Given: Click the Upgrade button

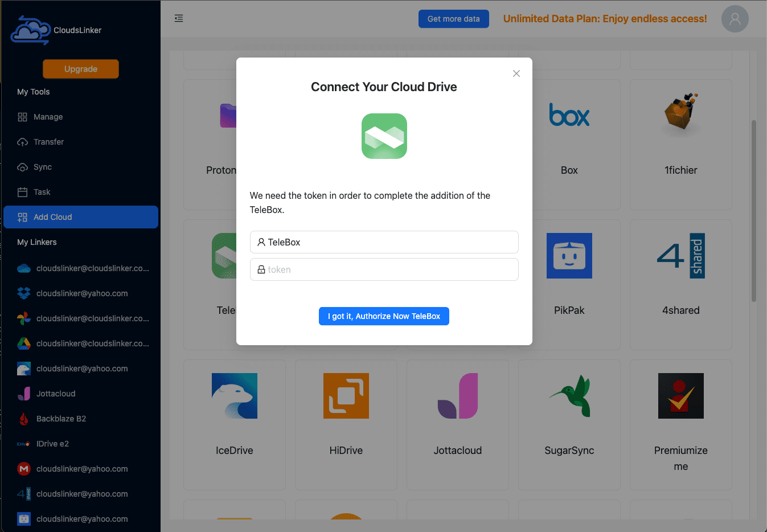Looking at the screenshot, I should click(81, 69).
